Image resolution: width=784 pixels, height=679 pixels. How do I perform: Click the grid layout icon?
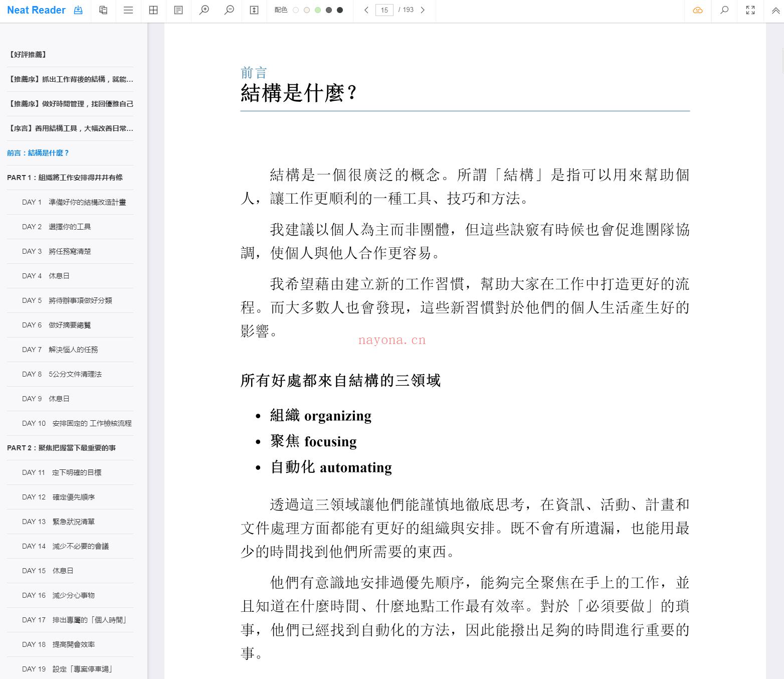point(153,10)
